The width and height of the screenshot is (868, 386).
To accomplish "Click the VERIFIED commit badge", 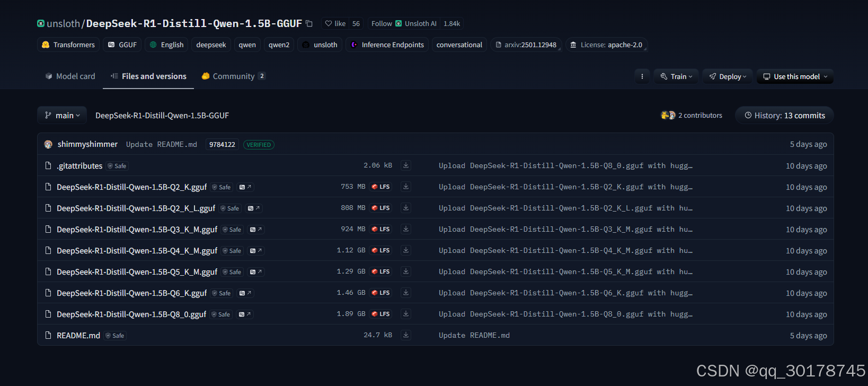I will click(x=259, y=145).
